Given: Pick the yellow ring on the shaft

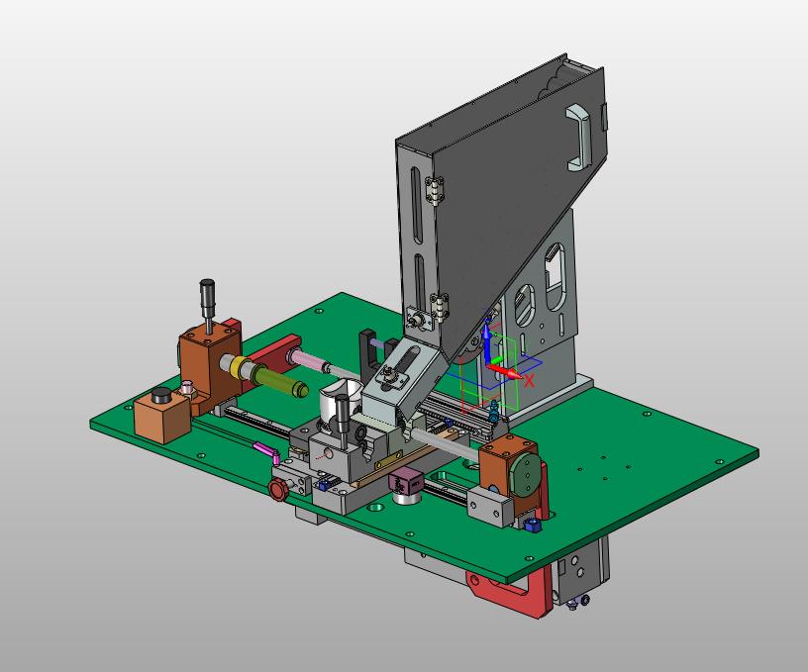Looking at the screenshot, I should (241, 367).
